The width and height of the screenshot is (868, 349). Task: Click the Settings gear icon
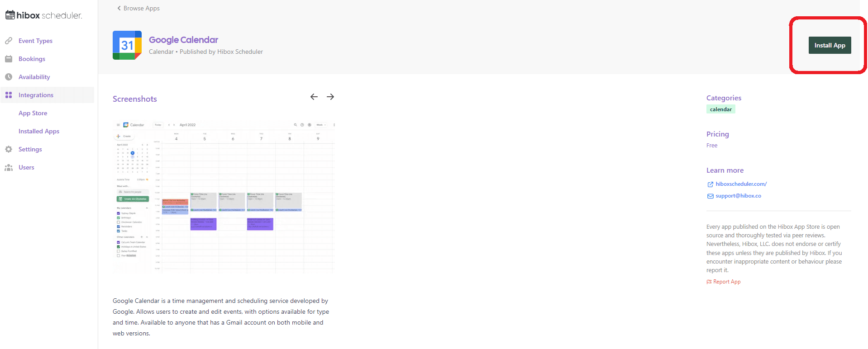click(9, 149)
